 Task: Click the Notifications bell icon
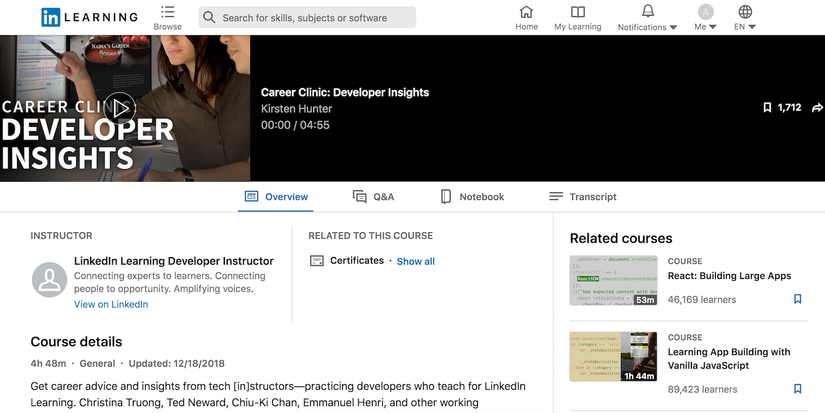648,11
